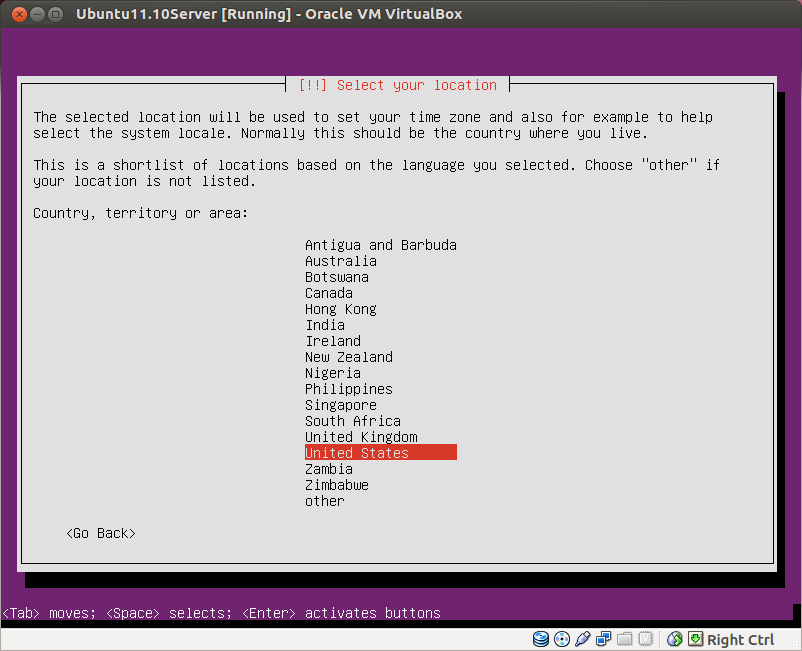Image resolution: width=802 pixels, height=651 pixels.
Task: Select Australia from the country list
Action: (340, 260)
